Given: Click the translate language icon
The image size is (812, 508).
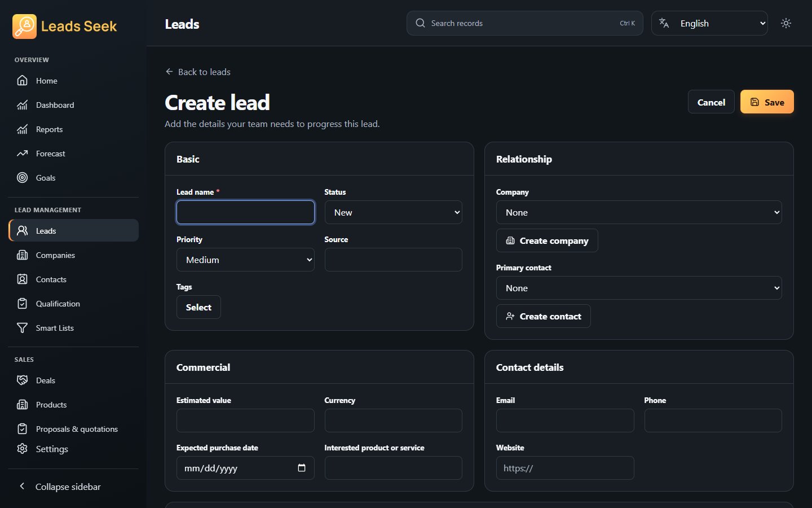Looking at the screenshot, I should (x=664, y=23).
